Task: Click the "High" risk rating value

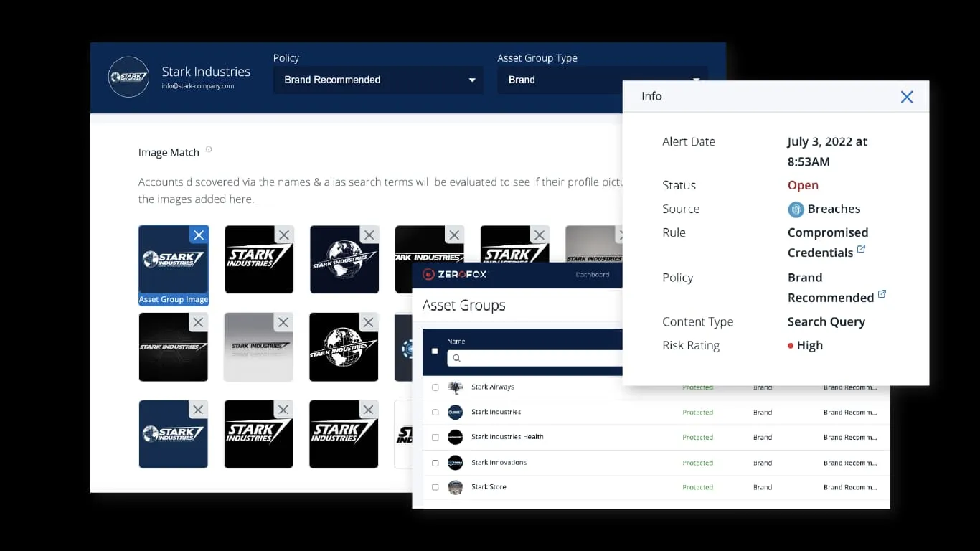Action: click(x=810, y=345)
